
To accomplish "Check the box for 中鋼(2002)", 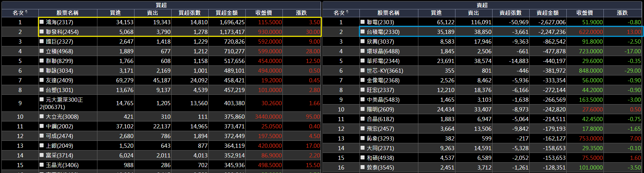I will 42,126.
